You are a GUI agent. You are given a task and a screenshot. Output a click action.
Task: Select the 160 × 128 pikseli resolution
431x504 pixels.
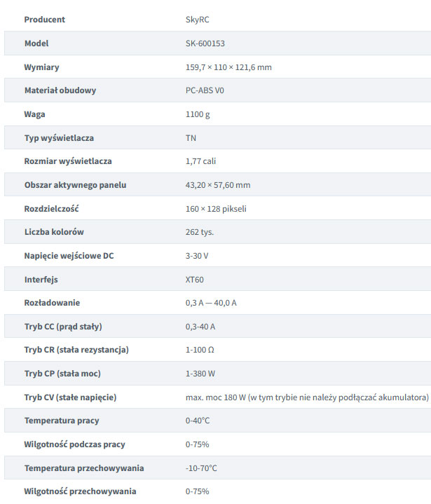(x=216, y=209)
